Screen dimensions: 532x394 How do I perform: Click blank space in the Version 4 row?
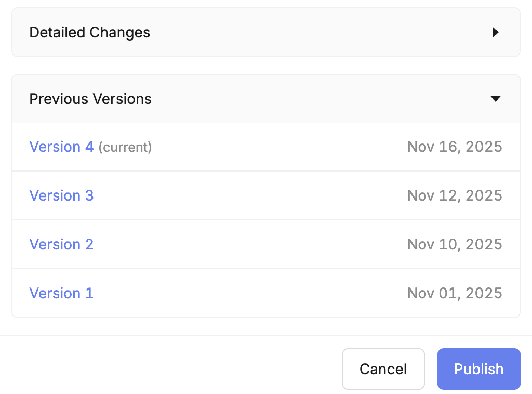coord(275,147)
